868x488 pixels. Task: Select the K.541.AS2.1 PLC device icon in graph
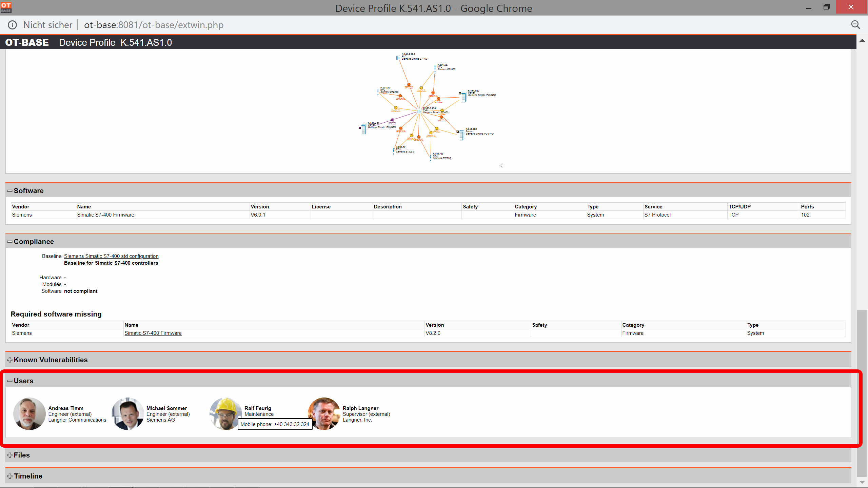pyautogui.click(x=398, y=58)
